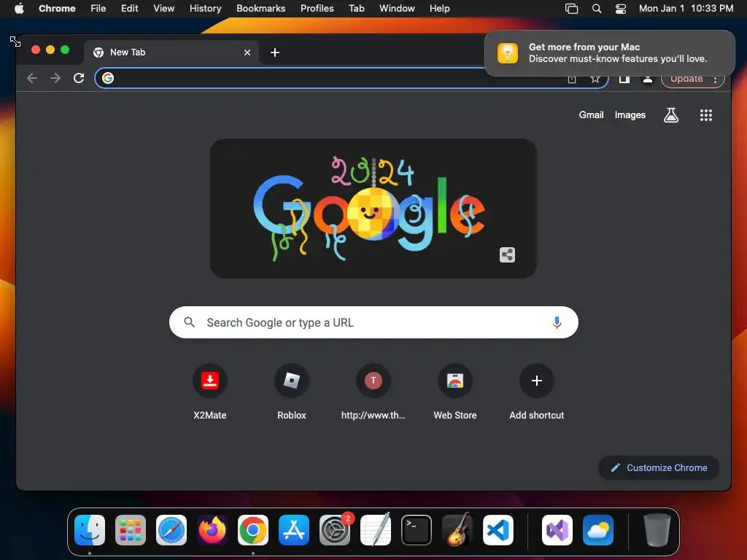Open the Weather app from the dock
Screen dimensions: 747x560
[598, 530]
